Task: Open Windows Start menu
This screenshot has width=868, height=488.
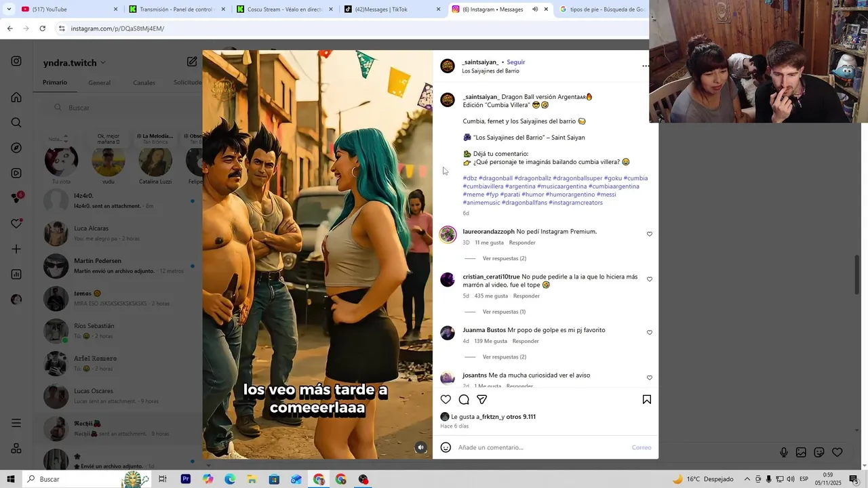Action: coord(11,479)
